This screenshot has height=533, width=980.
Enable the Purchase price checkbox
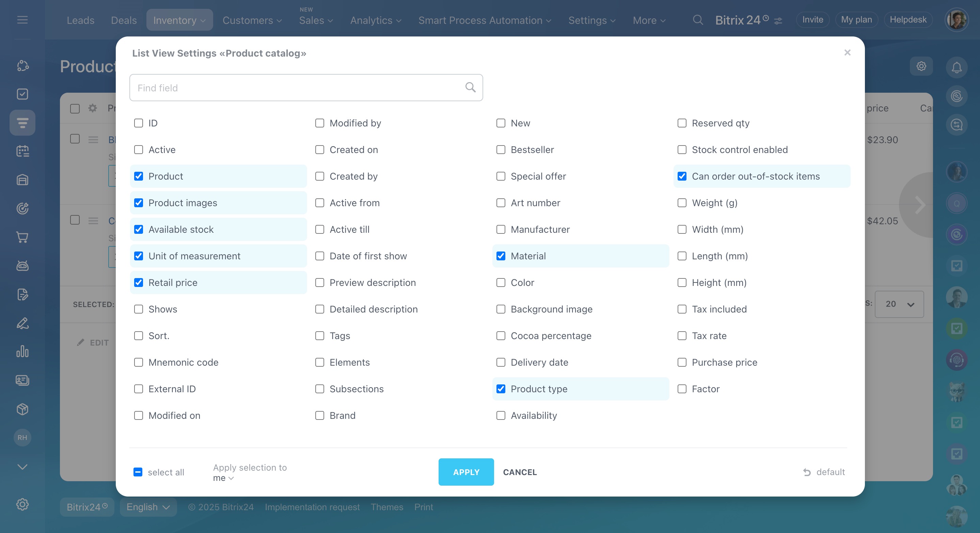point(682,362)
